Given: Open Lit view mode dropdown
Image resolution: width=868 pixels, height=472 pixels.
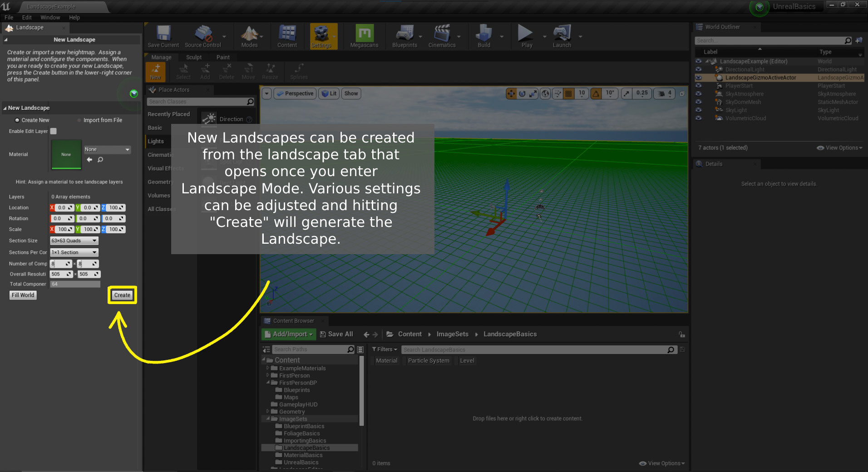Looking at the screenshot, I should [x=329, y=93].
